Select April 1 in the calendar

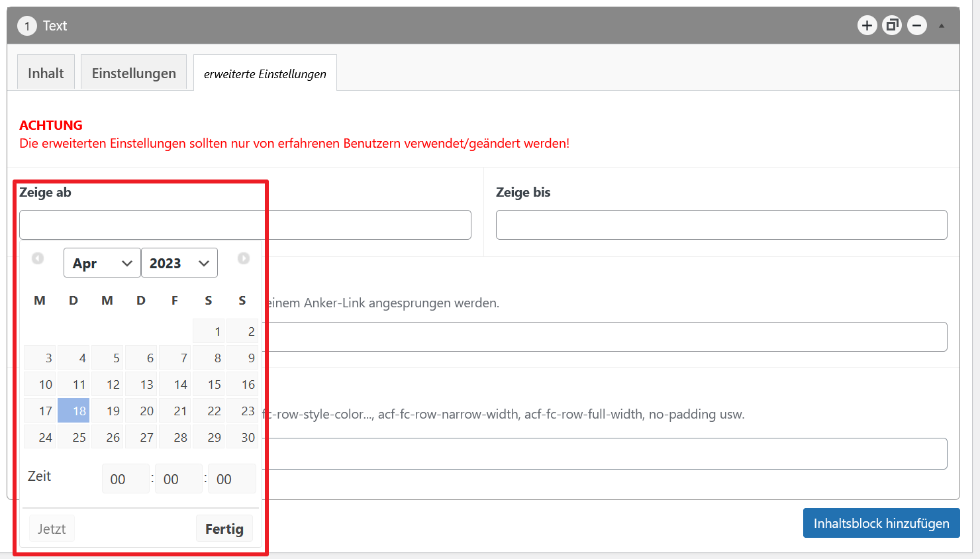pyautogui.click(x=209, y=331)
